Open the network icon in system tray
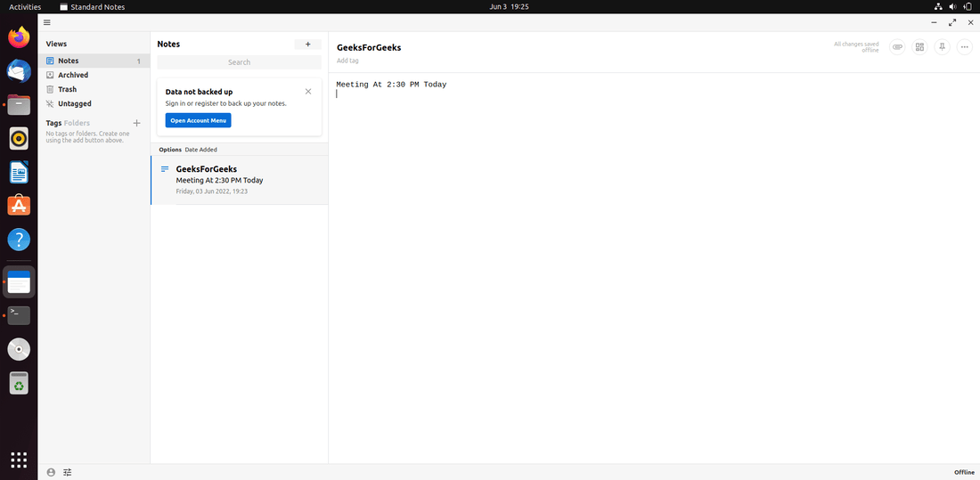The height and width of the screenshot is (480, 980). pyautogui.click(x=938, y=7)
